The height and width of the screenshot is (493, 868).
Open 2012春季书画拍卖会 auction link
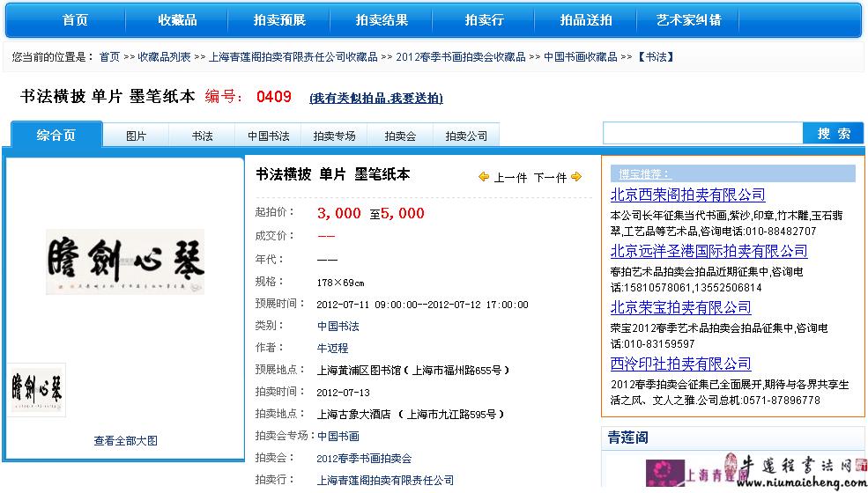click(364, 458)
